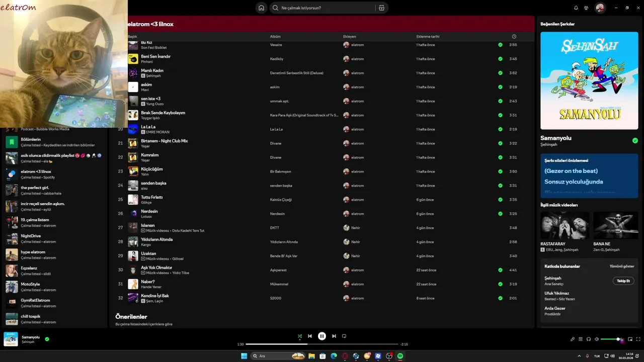Click the Takip Et button for Şehinşah
The width and height of the screenshot is (644, 362).
pos(623,281)
